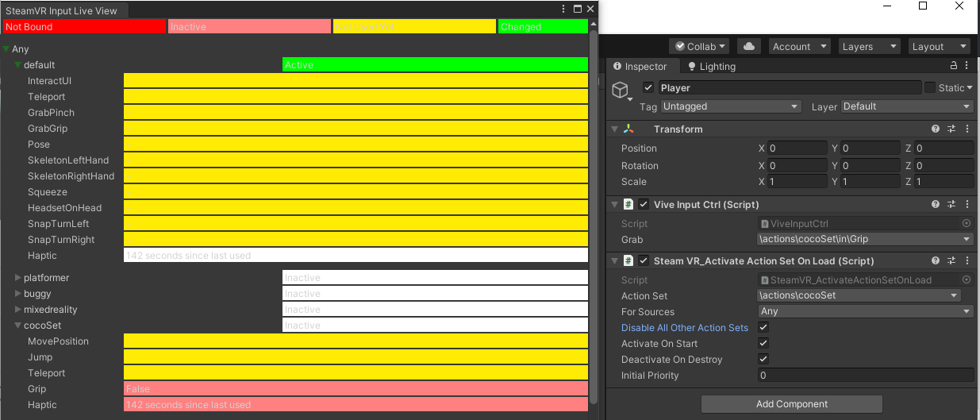Toggle Deactivate On Destroy checkbox
Screen dimensions: 980x420
pyautogui.click(x=763, y=359)
